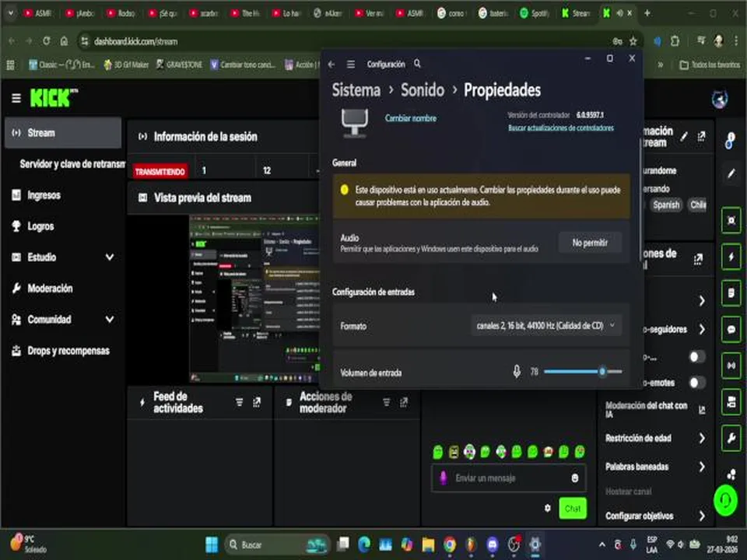Open Kick hamburger menu beside the logo
This screenshot has width=747, height=560.
pos(16,98)
